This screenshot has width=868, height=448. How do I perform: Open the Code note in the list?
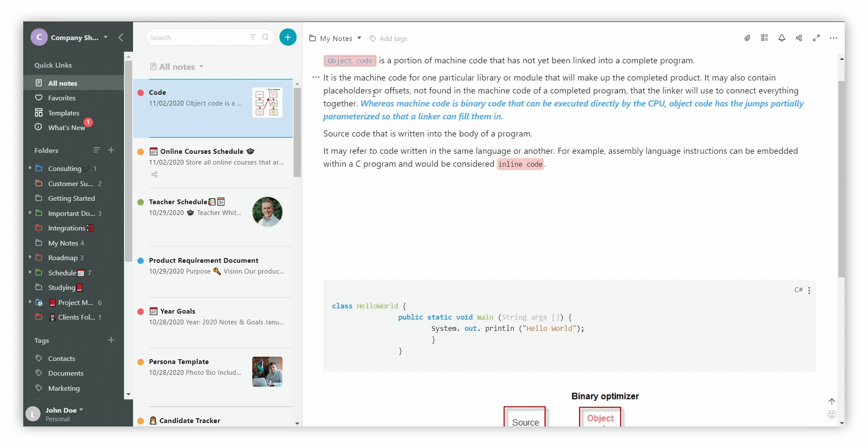coord(213,108)
